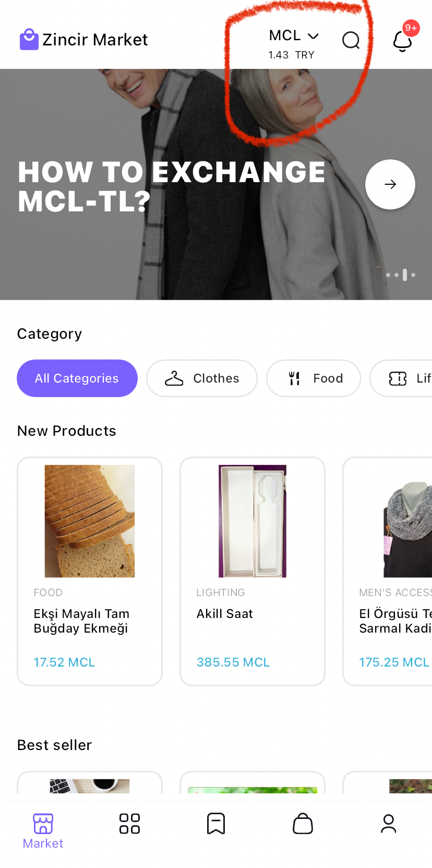Select the All Categories filter chip
The height and width of the screenshot is (868, 432).
pyautogui.click(x=77, y=378)
